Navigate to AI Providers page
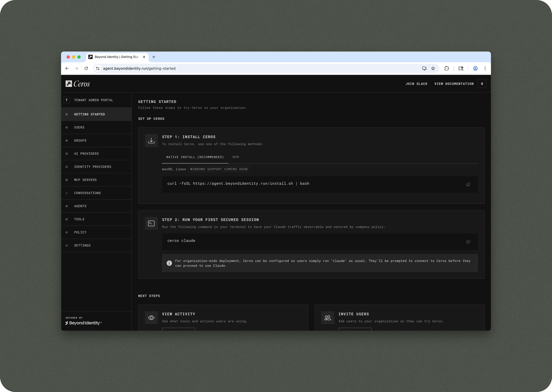Viewport: 552px width, 392px height. point(86,153)
